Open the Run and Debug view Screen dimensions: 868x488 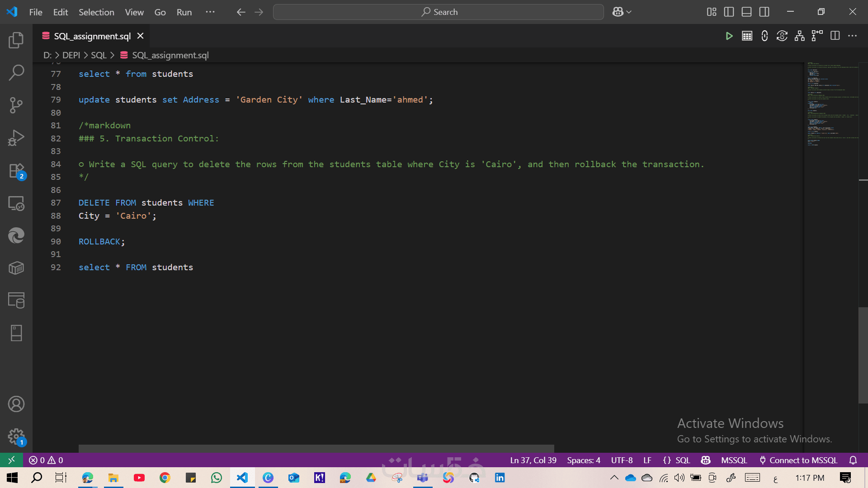(16, 138)
